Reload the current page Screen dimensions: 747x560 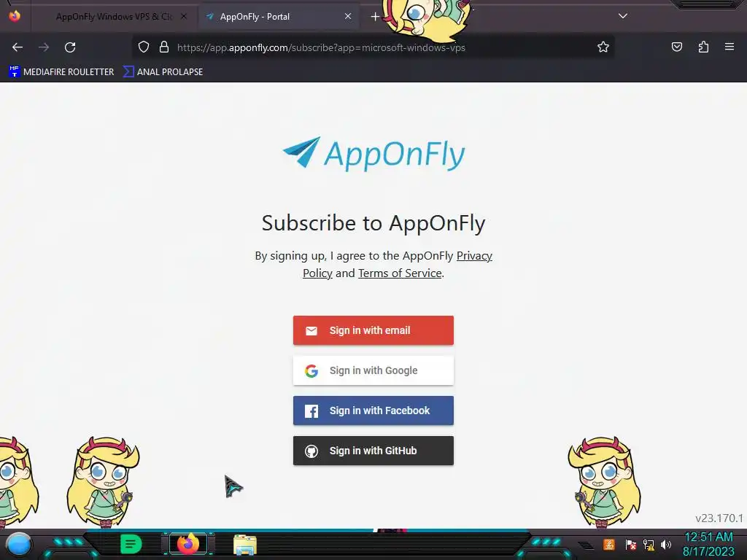(x=70, y=47)
